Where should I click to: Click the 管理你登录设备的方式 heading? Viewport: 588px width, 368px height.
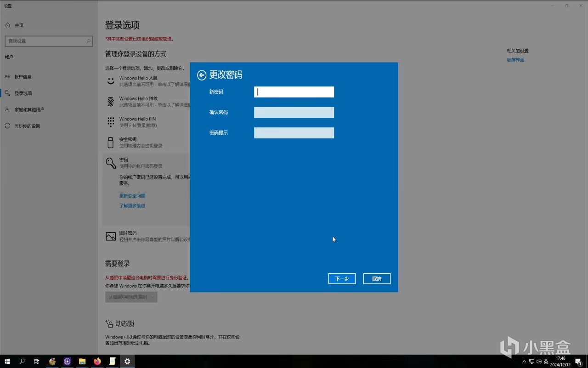tap(136, 54)
